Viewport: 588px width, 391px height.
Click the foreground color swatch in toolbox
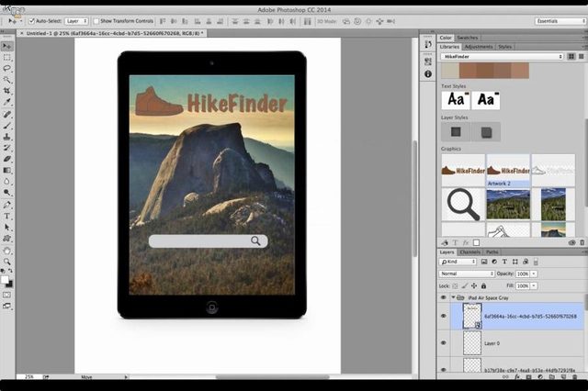5,280
